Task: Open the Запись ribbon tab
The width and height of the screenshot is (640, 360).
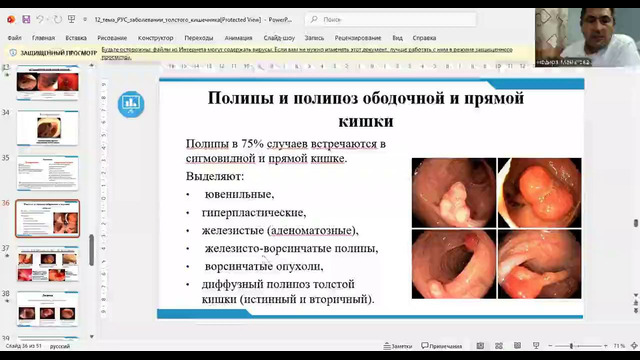Action: (314, 38)
